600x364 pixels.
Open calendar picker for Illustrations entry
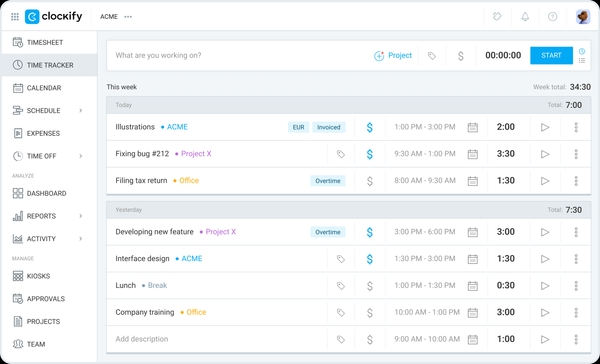tap(473, 127)
